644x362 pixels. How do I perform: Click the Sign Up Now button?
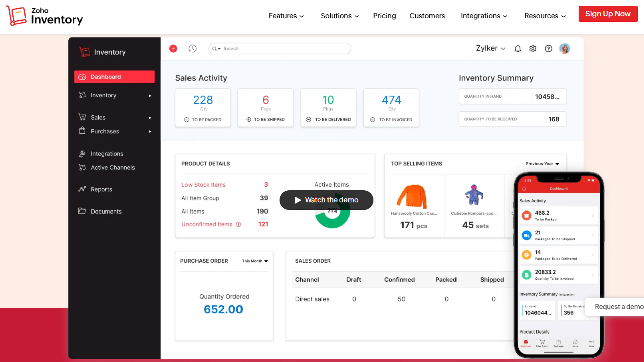(x=608, y=14)
